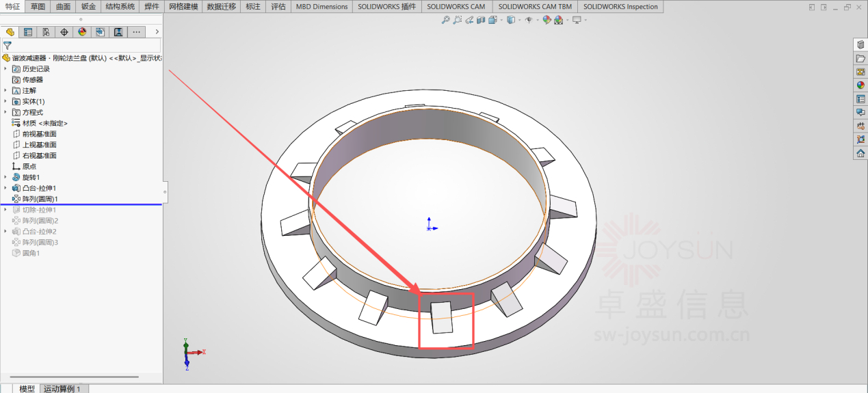Open the display style dropdown arrow
Viewport: 868px width, 393px height.
click(x=520, y=20)
